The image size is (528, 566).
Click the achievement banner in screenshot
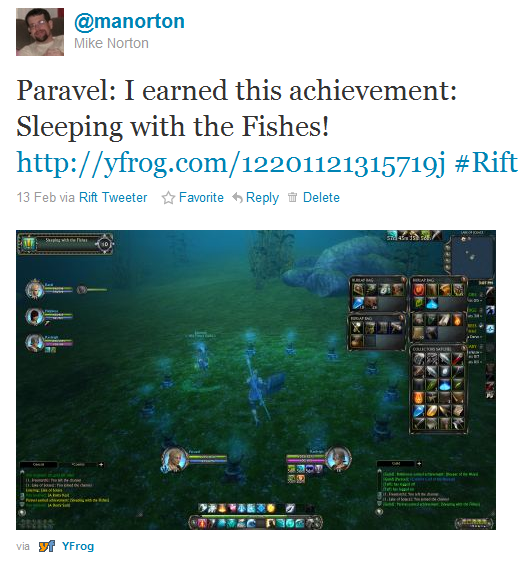point(66,244)
